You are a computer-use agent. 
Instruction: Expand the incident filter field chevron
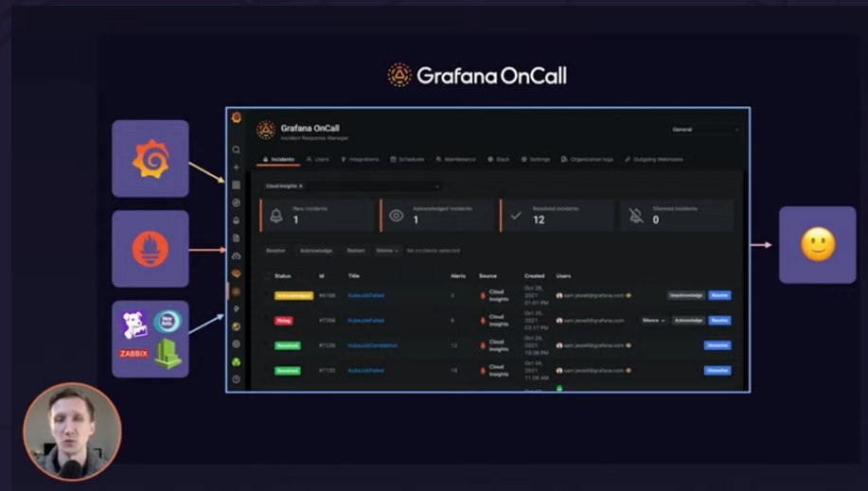(436, 186)
